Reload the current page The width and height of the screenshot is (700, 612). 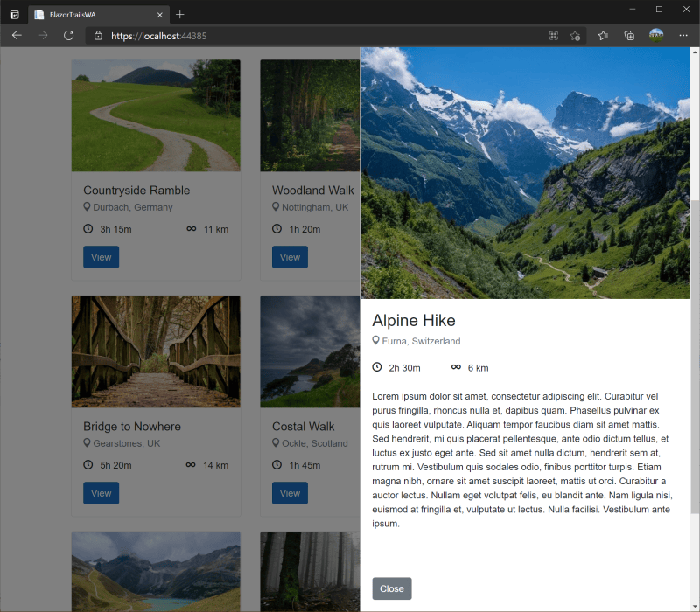[69, 36]
